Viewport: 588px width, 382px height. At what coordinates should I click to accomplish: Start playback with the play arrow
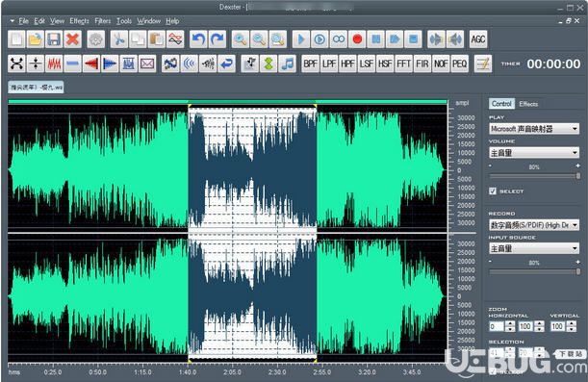coord(301,39)
